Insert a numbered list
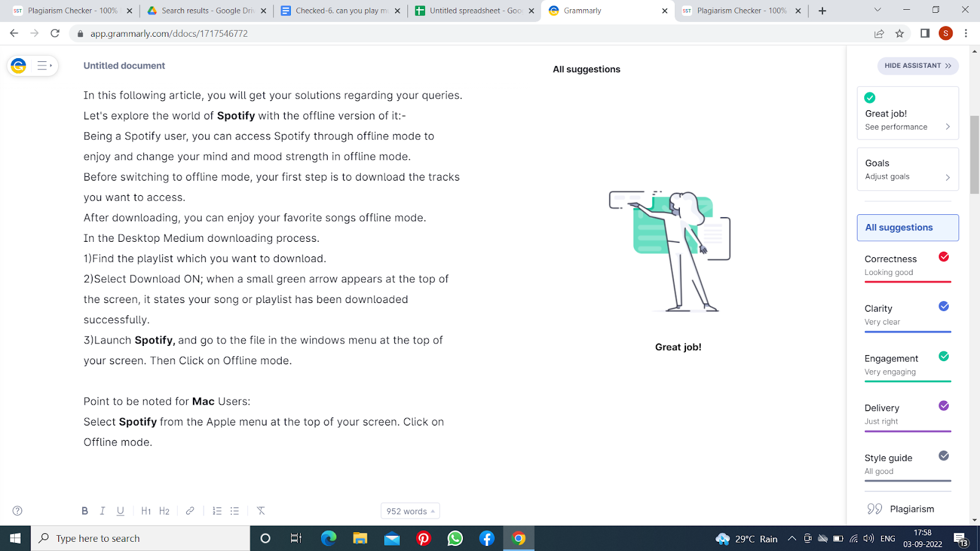980x551 pixels. [x=217, y=511]
